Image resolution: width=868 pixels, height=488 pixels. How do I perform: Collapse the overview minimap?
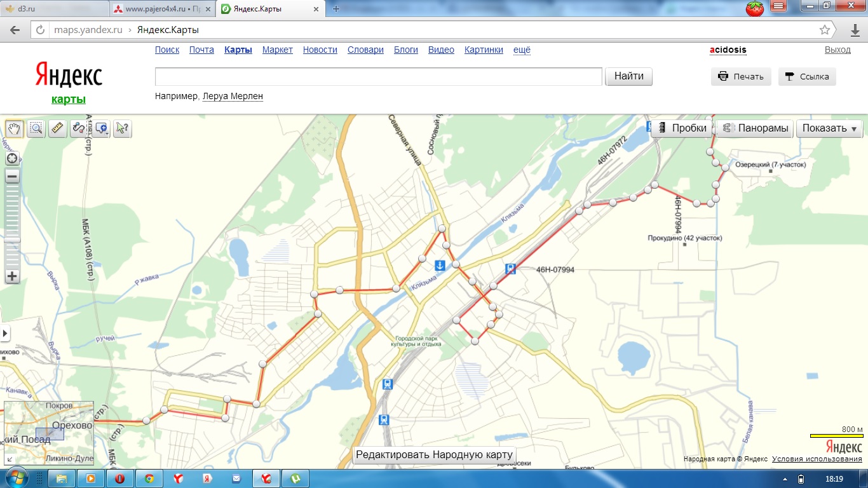pos(8,459)
